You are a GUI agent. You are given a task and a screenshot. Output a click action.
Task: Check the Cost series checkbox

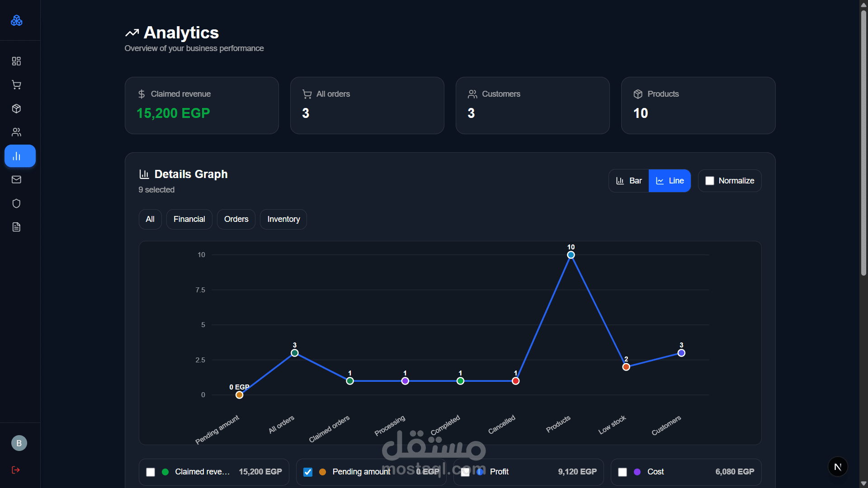coord(623,472)
